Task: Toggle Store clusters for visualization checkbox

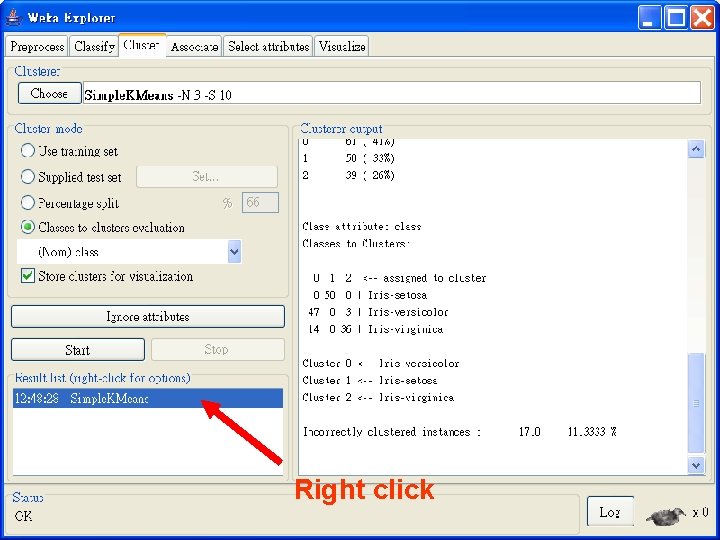Action: (28, 276)
